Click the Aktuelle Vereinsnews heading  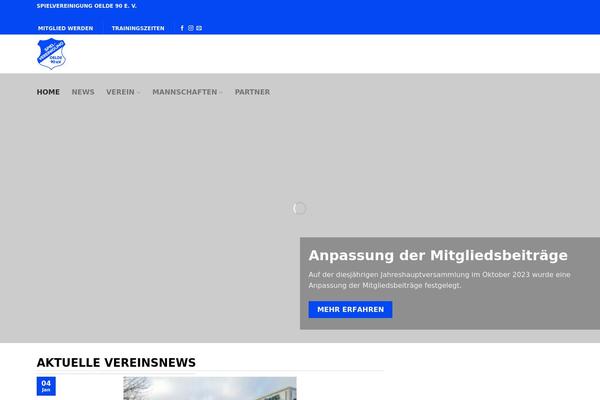click(116, 362)
